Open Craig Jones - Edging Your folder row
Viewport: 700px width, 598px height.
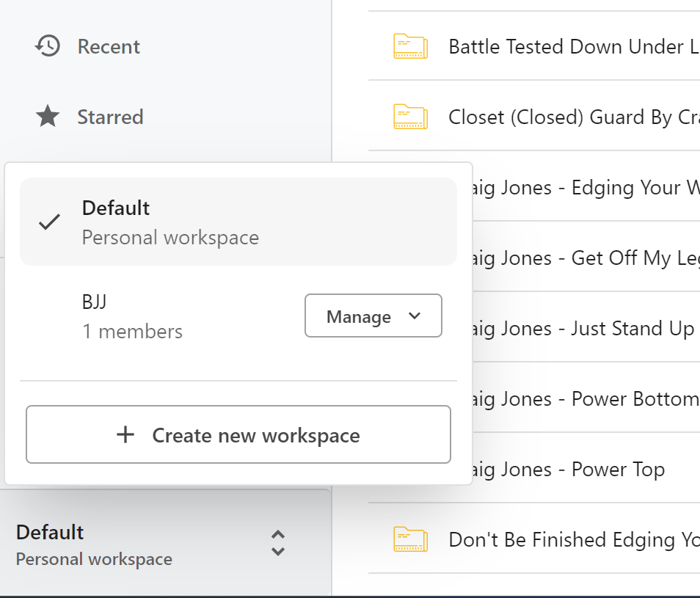[x=586, y=186]
